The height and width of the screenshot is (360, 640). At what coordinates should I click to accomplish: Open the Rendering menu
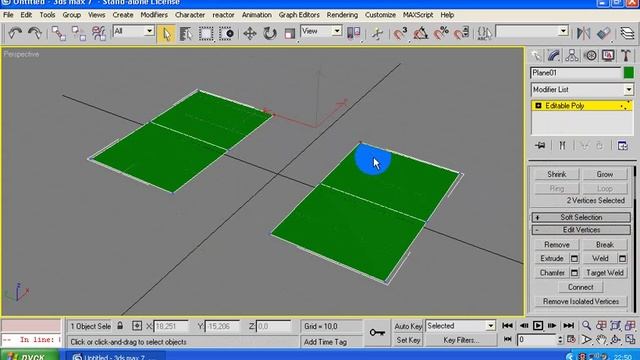tap(342, 15)
